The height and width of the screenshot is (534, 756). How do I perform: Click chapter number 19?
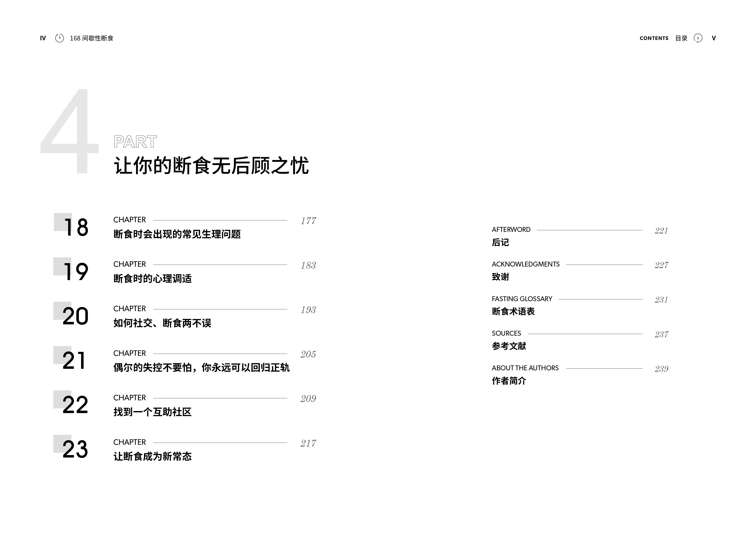76,271
